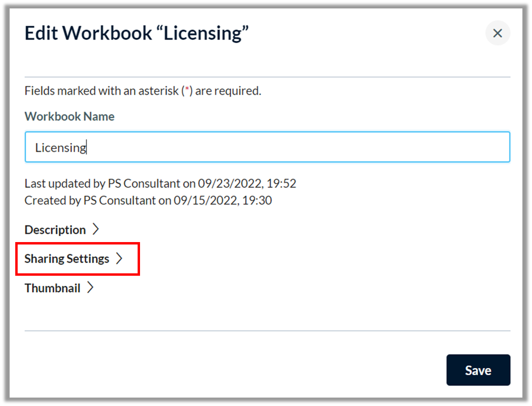Select the Last updated by line
The height and width of the screenshot is (406, 532).
point(160,183)
